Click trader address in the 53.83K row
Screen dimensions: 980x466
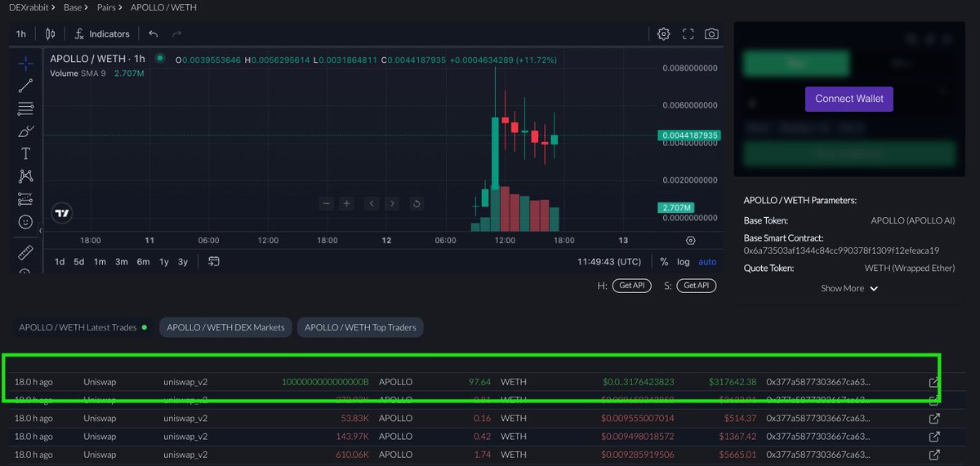[x=817, y=419]
